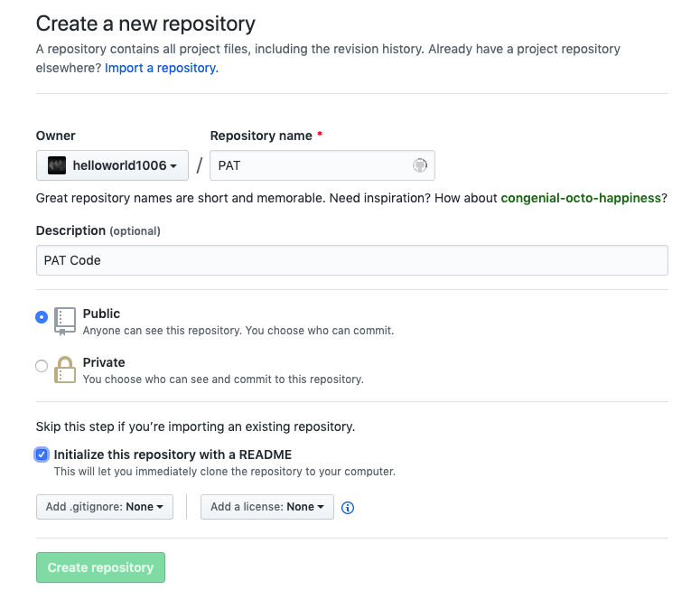Focus the Repository name field containing PAT
Image resolution: width=700 pixels, height=600 pixels.
(x=312, y=165)
